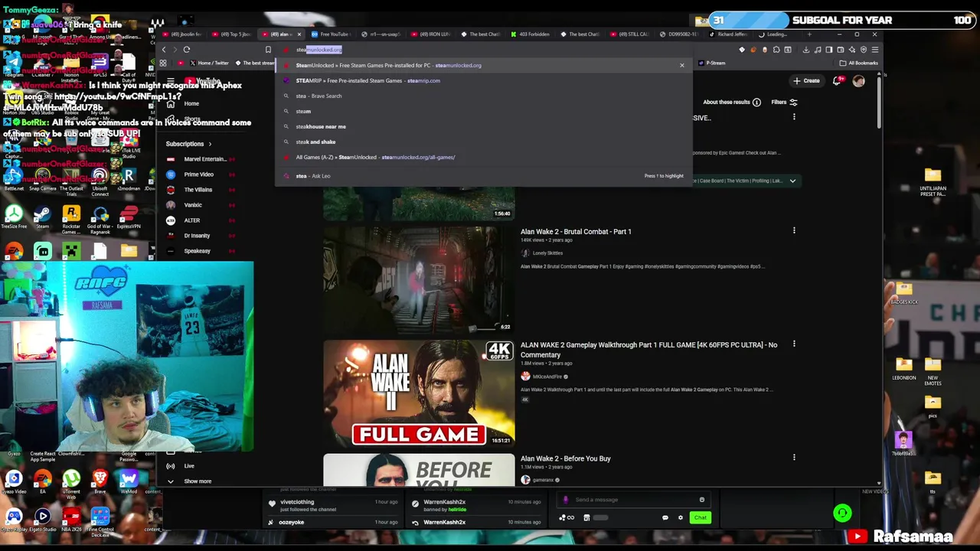Click the green headset floating button

(x=842, y=514)
